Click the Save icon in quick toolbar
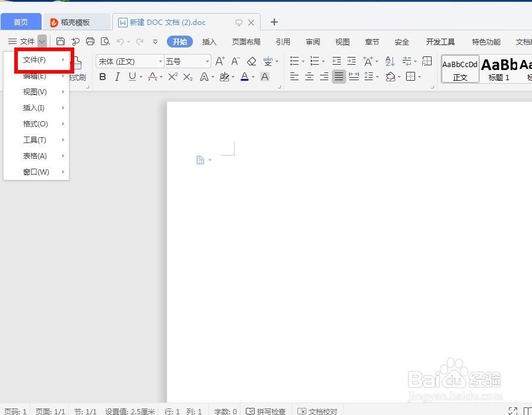The width and height of the screenshot is (532, 415). [x=61, y=42]
